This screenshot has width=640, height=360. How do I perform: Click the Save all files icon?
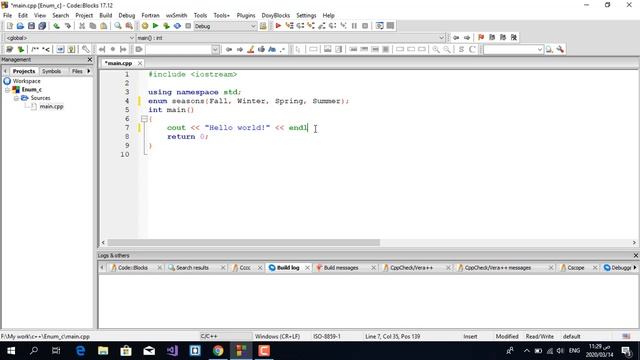42,26
